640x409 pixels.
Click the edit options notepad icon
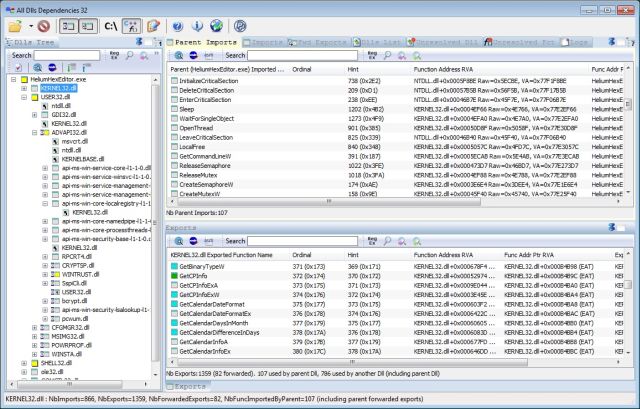(153, 25)
